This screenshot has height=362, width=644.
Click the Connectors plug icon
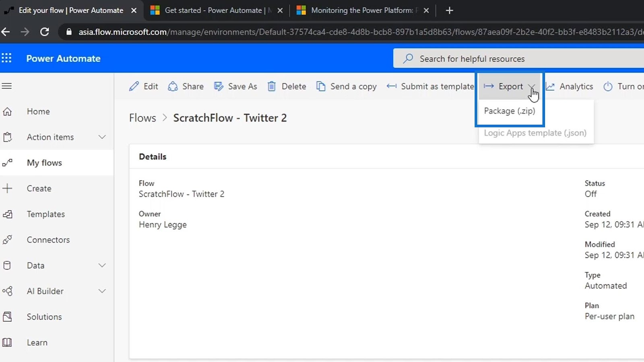[7, 240]
